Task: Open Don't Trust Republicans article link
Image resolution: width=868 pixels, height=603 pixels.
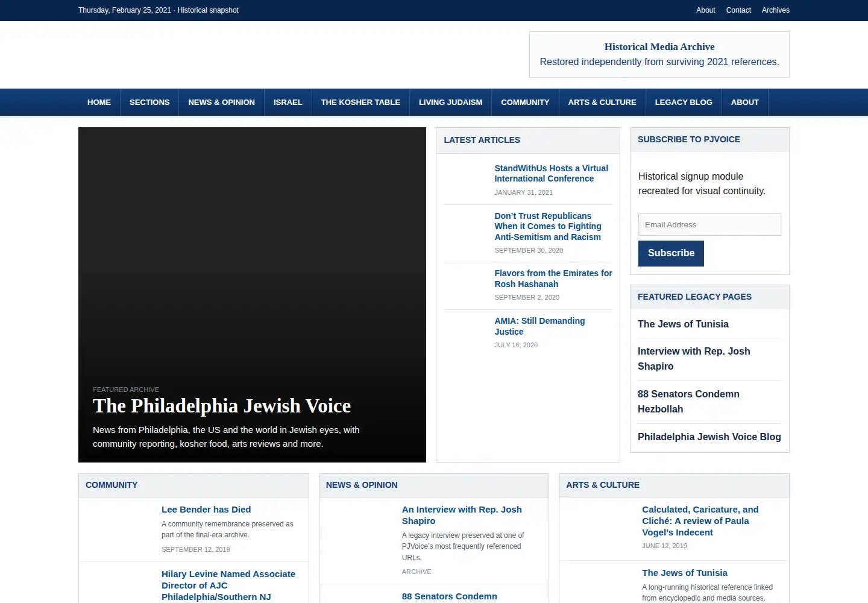Action: click(548, 226)
